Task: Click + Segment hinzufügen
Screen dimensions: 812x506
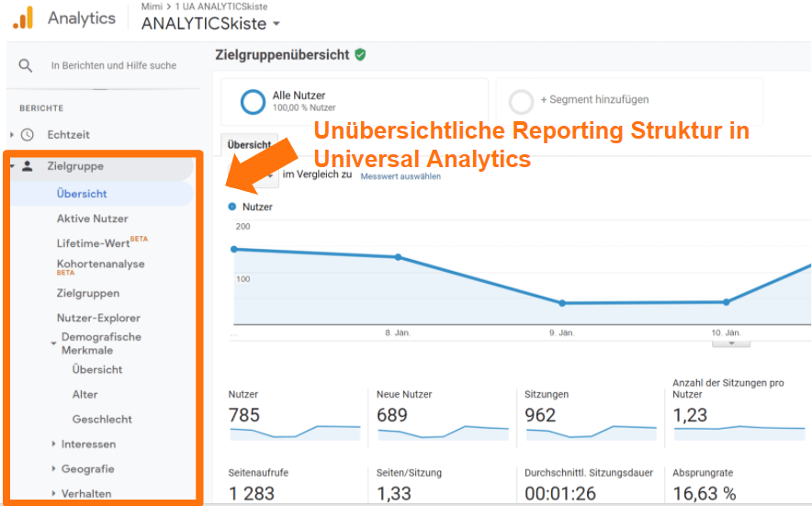Action: click(594, 99)
